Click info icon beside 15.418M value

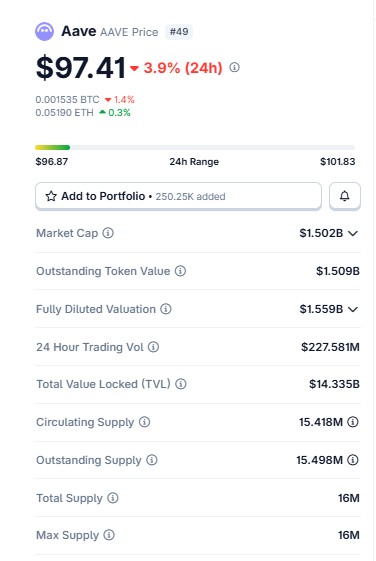[x=353, y=422]
